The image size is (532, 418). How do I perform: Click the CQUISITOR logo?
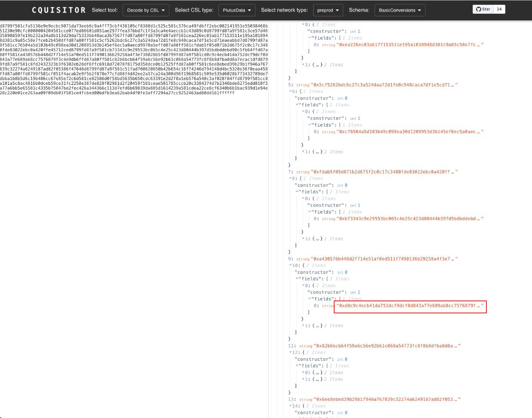coord(58,10)
